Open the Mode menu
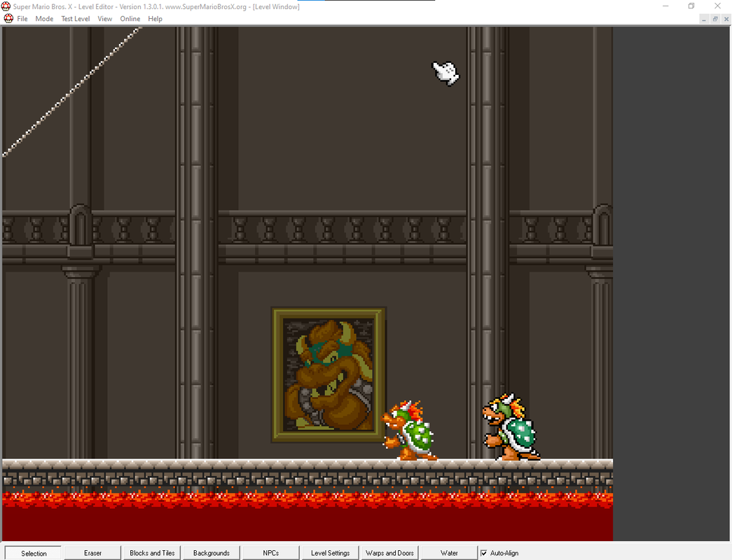Screen dimensions: 732x560 click(x=44, y=19)
